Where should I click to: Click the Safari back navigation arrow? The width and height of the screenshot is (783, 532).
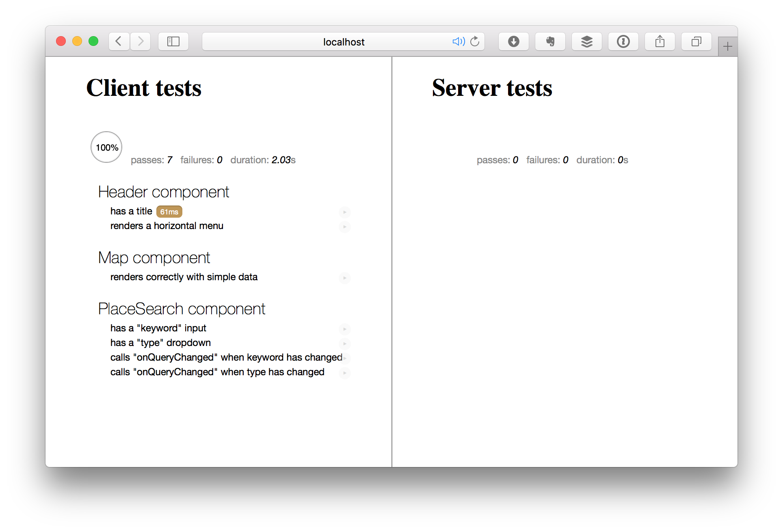click(x=119, y=41)
